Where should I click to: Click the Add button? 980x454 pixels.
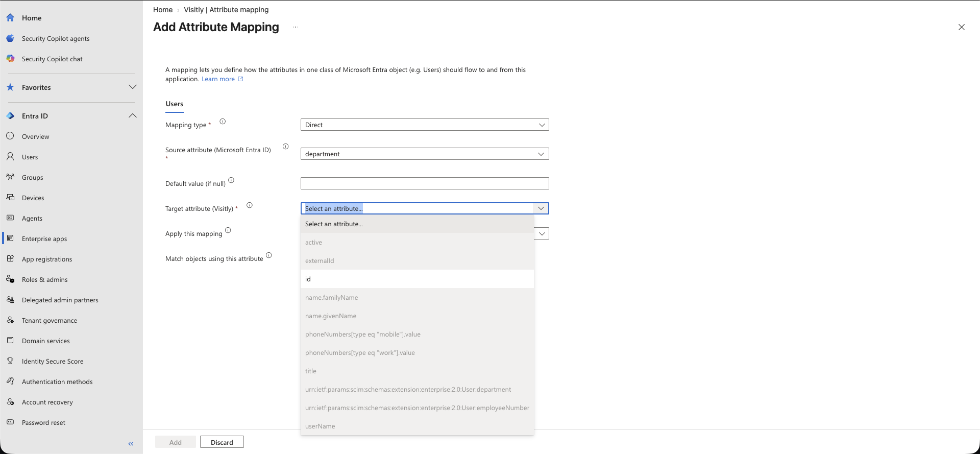[x=176, y=442]
